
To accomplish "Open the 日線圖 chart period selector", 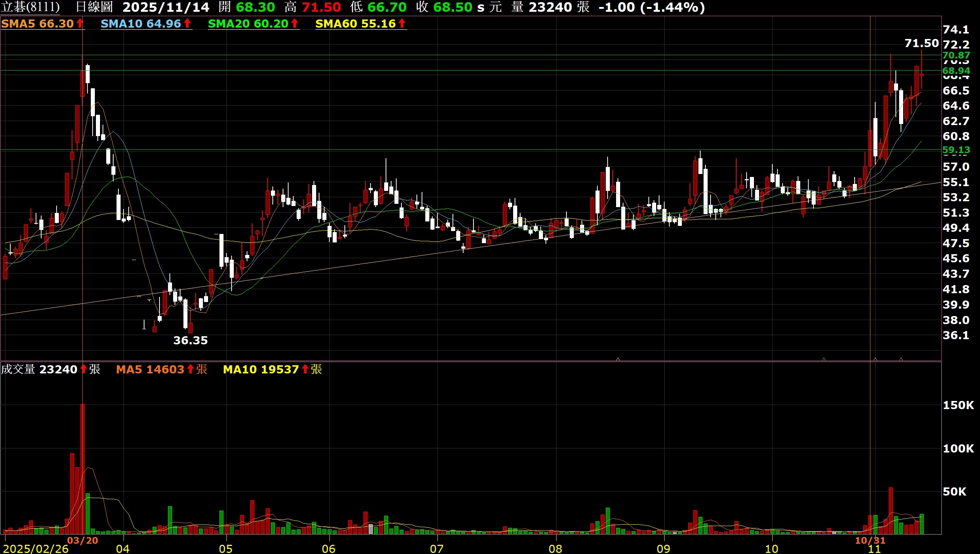I will (94, 7).
